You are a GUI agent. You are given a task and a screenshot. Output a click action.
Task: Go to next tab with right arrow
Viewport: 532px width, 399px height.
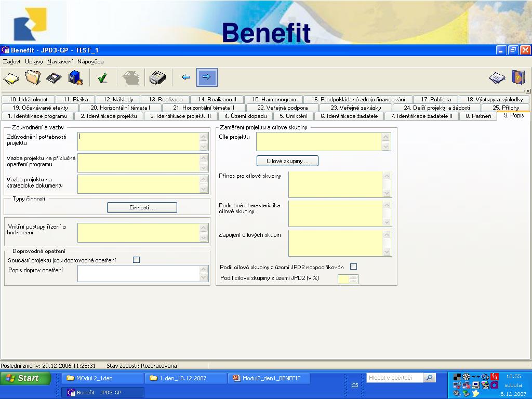coord(207,77)
